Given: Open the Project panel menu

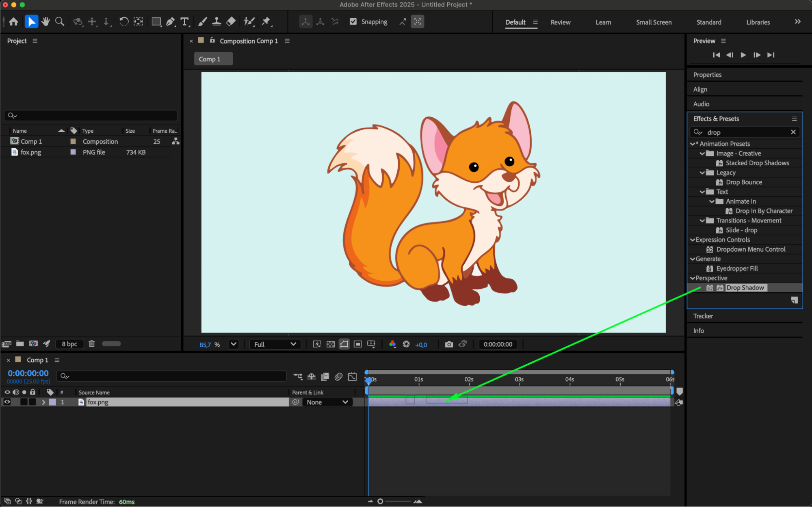Looking at the screenshot, I should (x=35, y=41).
